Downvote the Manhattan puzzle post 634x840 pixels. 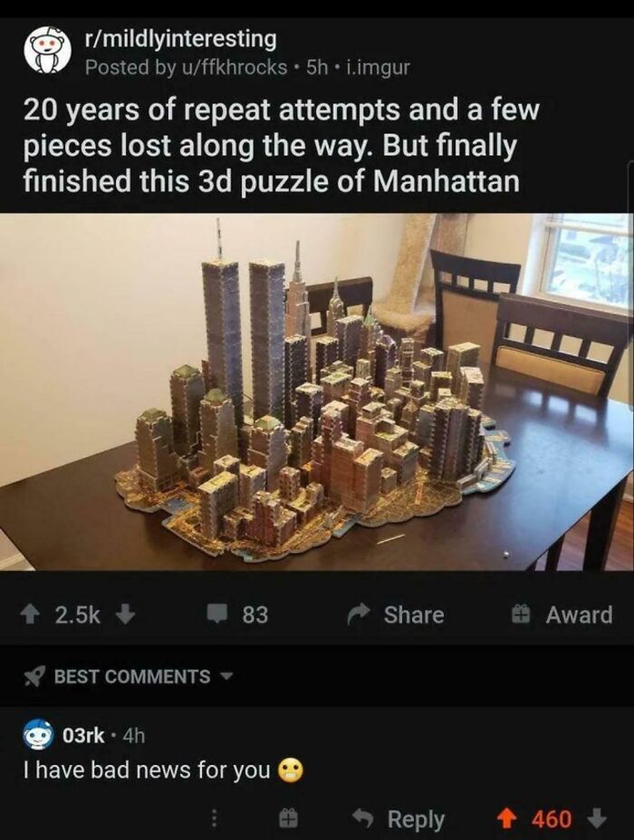(x=124, y=615)
